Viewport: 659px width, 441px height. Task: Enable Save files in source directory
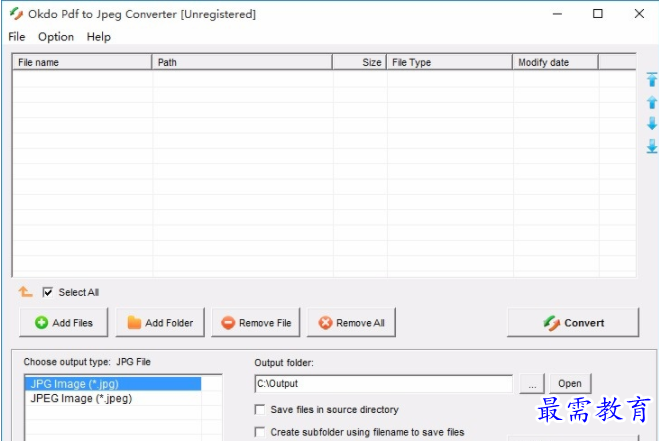[x=260, y=409]
